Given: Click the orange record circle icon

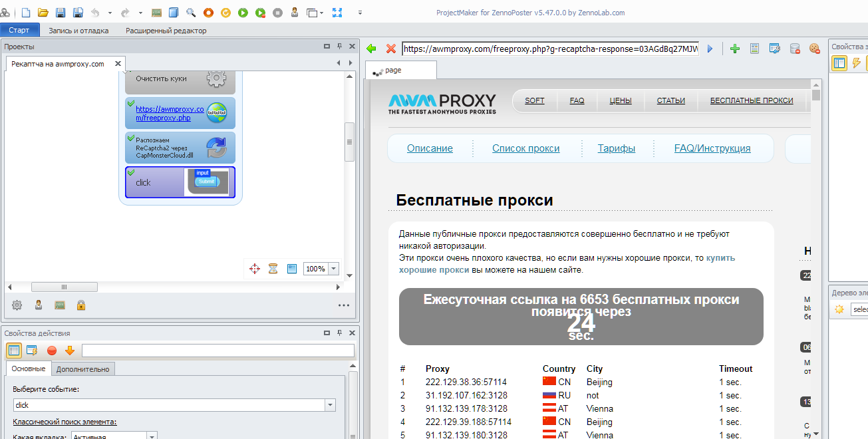Looking at the screenshot, I should 208,13.
